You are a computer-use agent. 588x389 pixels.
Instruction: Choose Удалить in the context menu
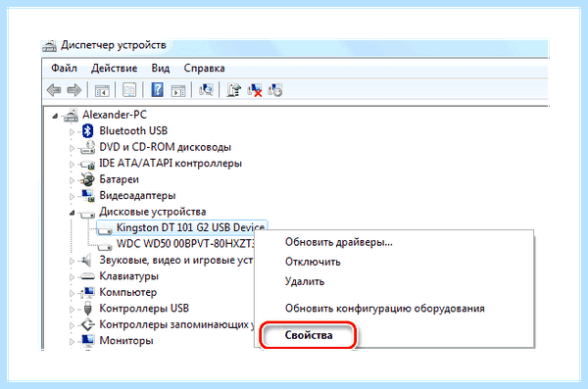pos(305,281)
